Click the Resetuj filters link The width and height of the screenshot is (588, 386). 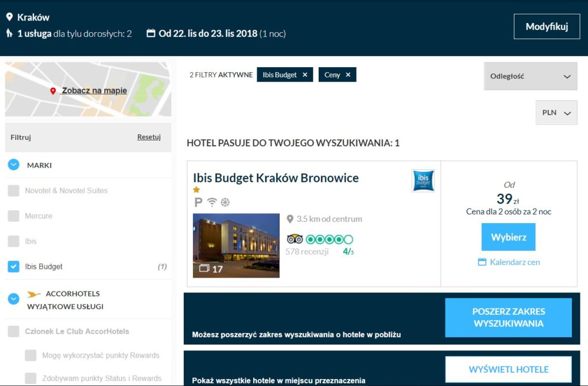click(x=149, y=137)
